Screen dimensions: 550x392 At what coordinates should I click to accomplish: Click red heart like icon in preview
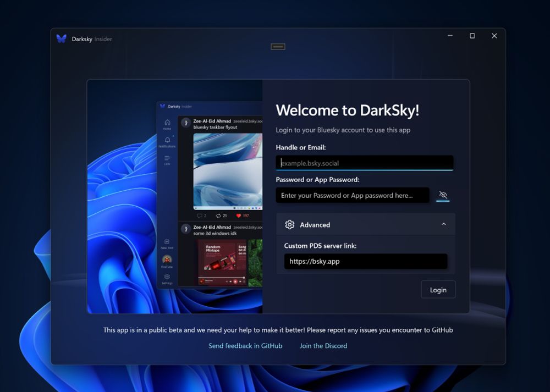239,216
